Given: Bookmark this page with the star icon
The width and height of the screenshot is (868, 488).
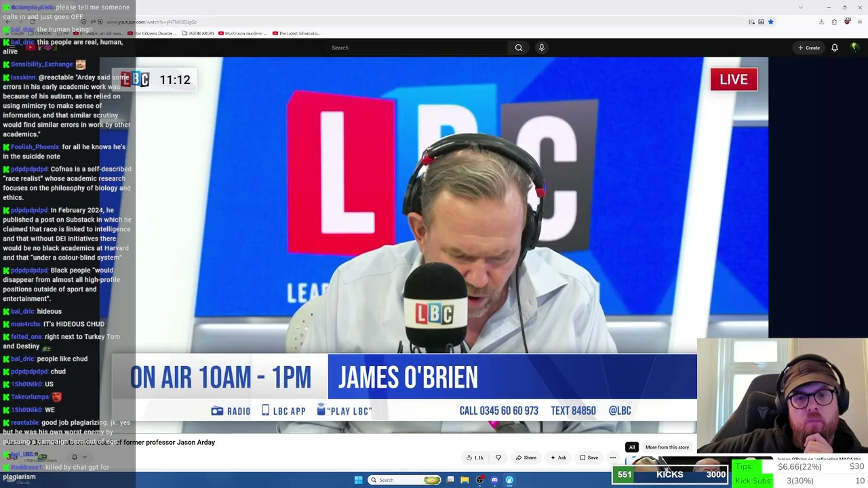Looking at the screenshot, I should (770, 22).
